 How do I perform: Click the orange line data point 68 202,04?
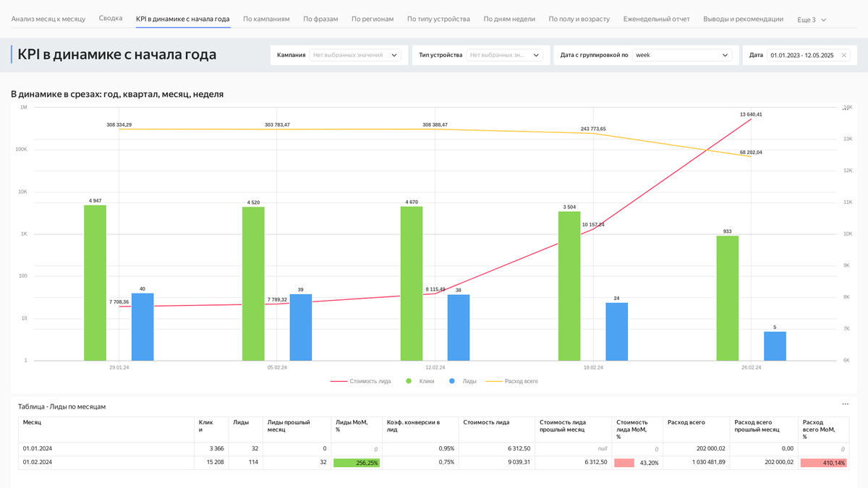(x=752, y=157)
